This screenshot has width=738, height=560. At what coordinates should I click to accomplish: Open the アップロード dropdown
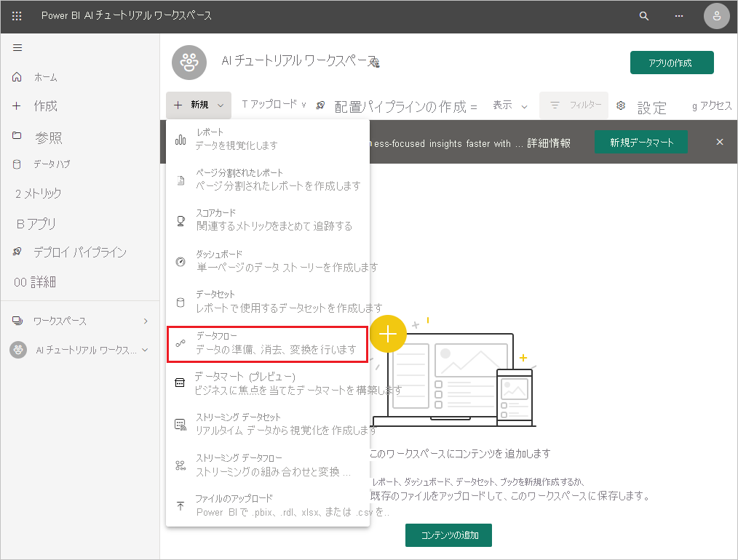(274, 105)
